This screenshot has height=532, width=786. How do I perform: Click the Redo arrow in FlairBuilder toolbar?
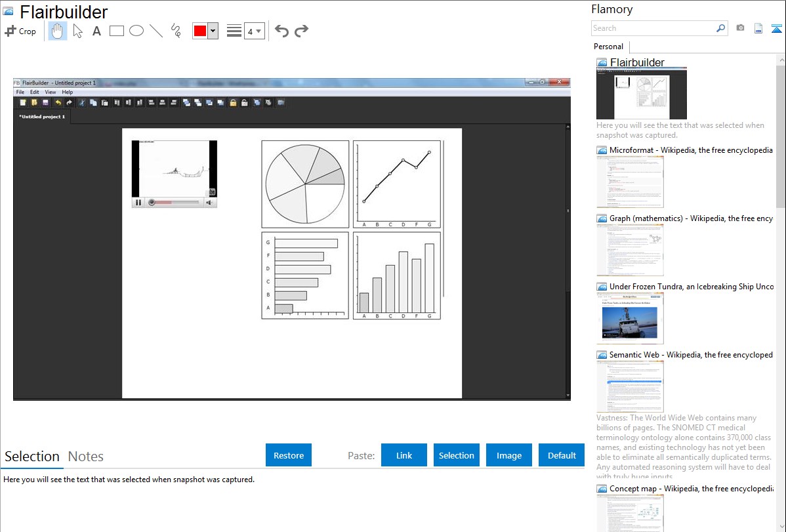pyautogui.click(x=69, y=103)
